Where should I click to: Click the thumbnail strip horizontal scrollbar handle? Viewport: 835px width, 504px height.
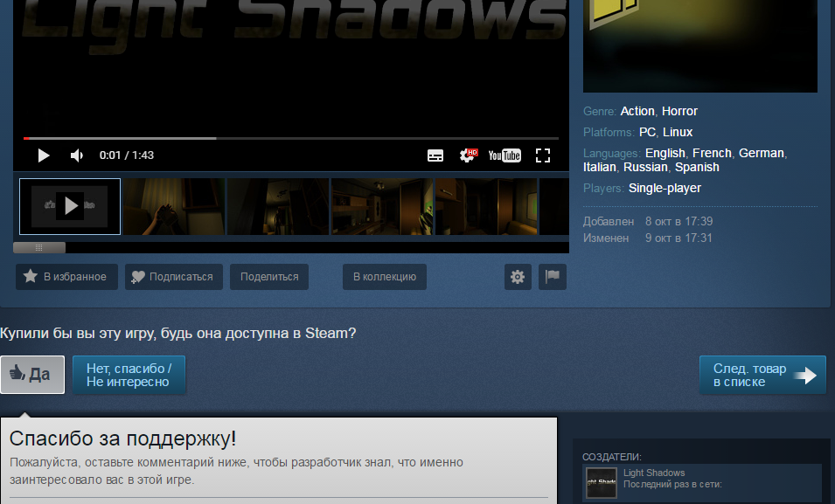point(38,247)
